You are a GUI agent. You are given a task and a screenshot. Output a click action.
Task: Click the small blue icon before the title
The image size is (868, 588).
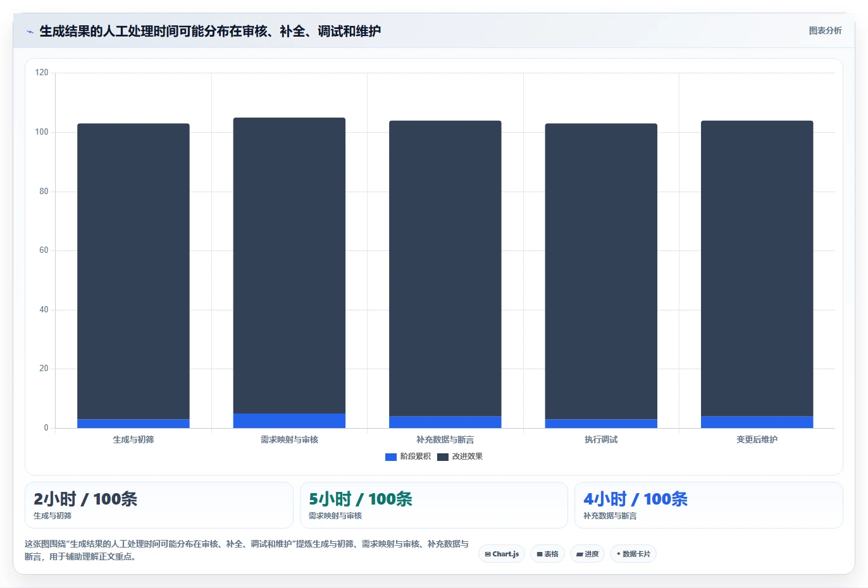(x=30, y=32)
